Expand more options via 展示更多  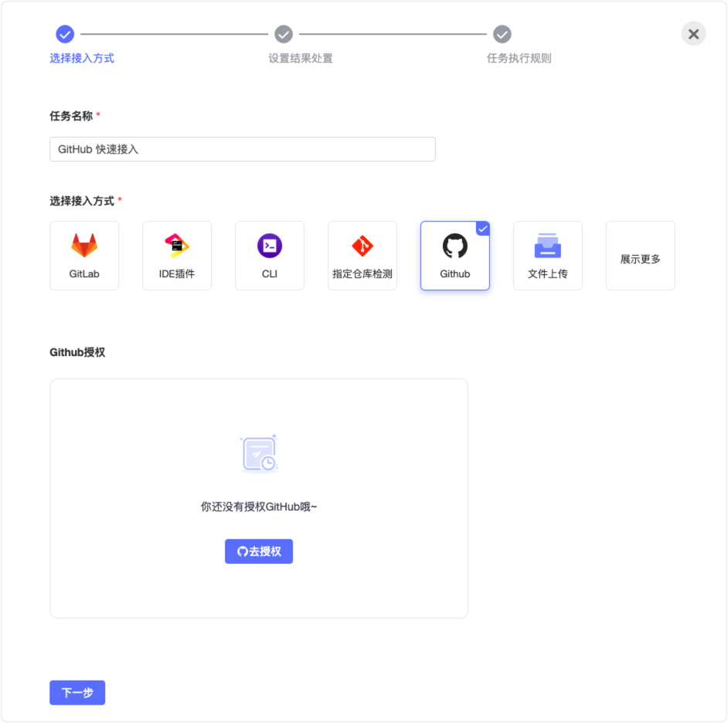[x=640, y=260]
